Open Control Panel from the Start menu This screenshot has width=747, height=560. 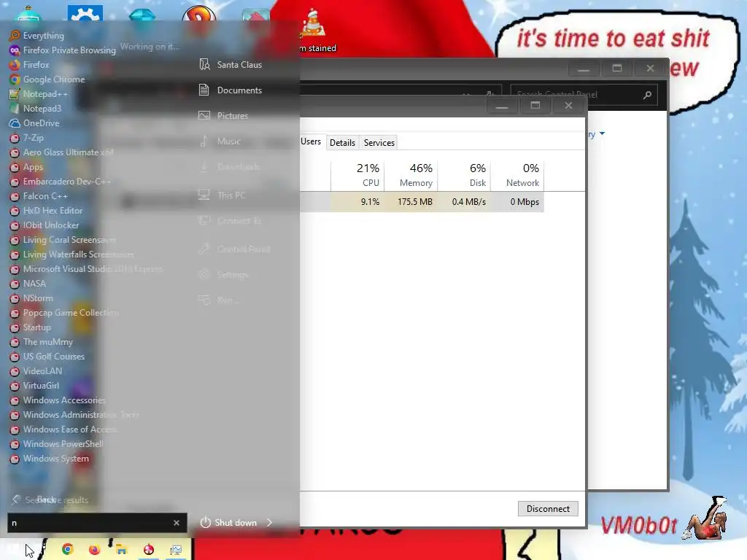tap(234, 249)
